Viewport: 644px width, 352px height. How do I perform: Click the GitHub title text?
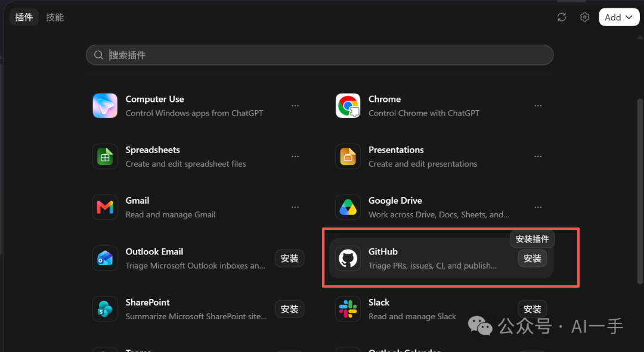pos(383,251)
